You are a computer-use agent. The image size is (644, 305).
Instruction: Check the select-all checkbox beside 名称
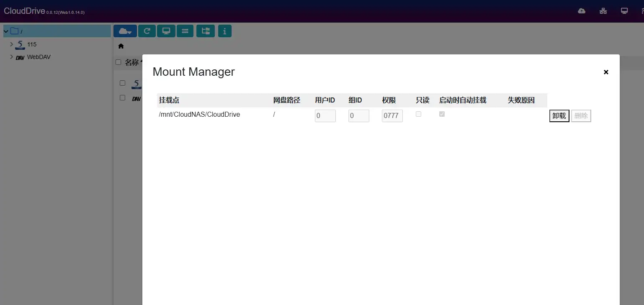[x=118, y=62]
